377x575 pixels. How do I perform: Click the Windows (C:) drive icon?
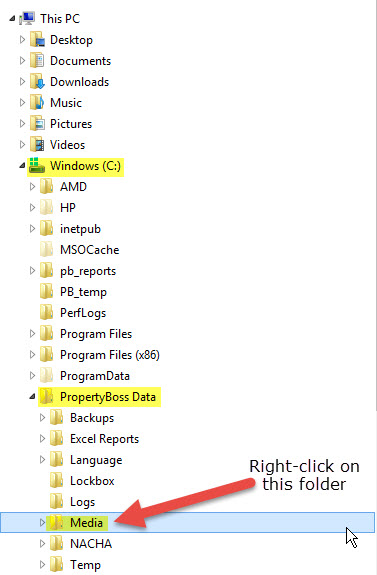coord(37,165)
